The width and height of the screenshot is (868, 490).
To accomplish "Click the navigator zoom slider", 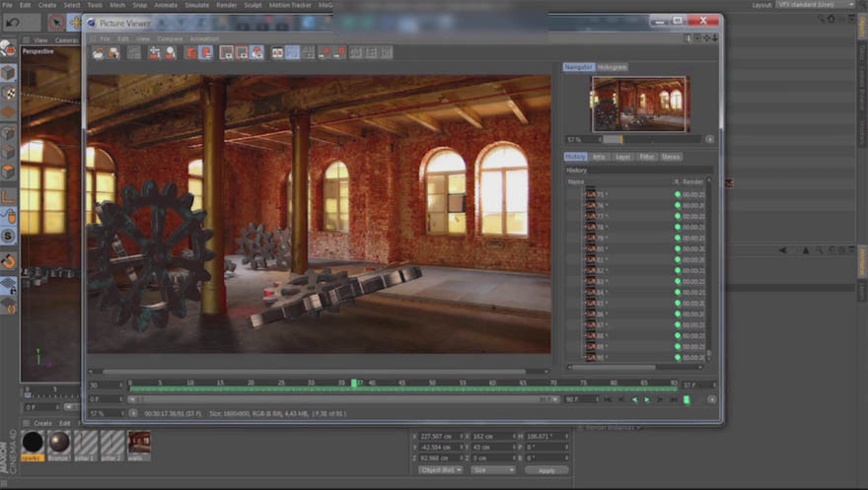I will tap(650, 139).
